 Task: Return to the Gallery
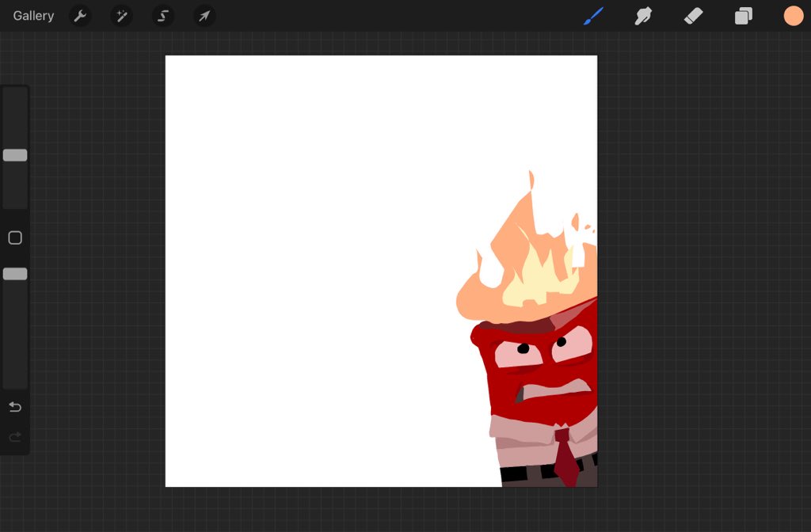click(x=33, y=16)
